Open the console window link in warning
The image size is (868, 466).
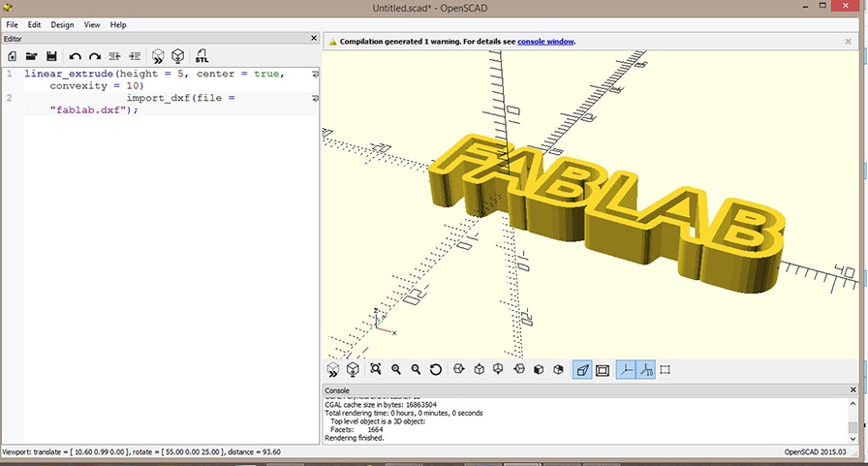pos(545,42)
